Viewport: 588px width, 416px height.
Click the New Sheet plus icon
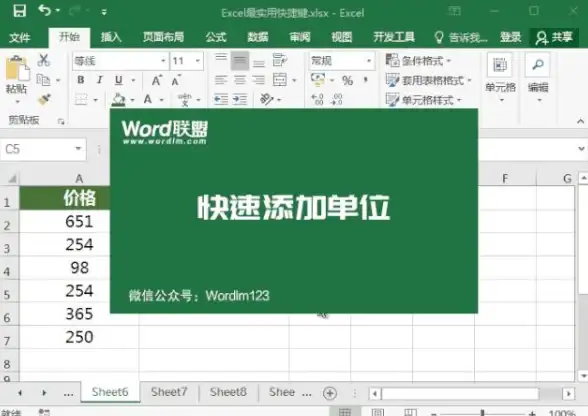click(x=330, y=393)
